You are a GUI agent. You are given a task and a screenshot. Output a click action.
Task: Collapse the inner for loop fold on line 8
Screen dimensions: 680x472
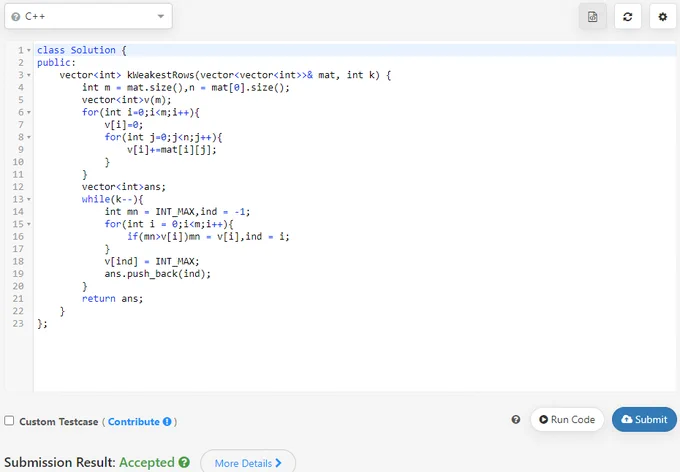29,137
